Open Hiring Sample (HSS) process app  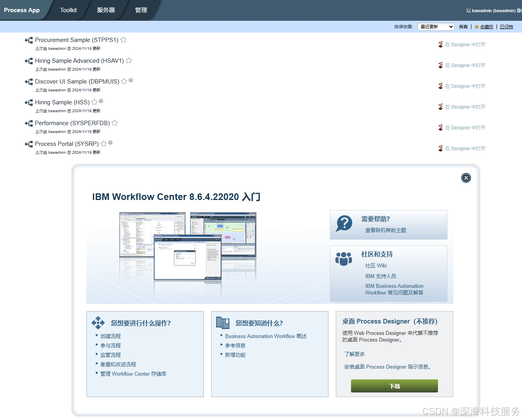point(62,102)
